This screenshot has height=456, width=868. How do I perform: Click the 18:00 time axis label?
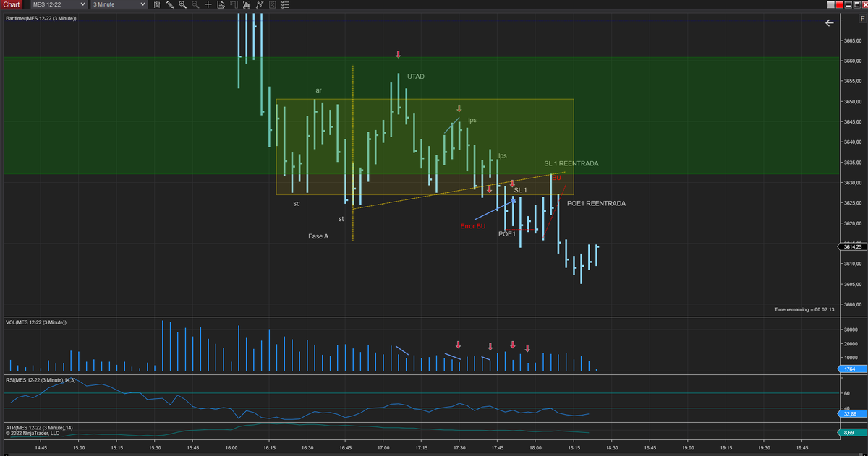(535, 448)
